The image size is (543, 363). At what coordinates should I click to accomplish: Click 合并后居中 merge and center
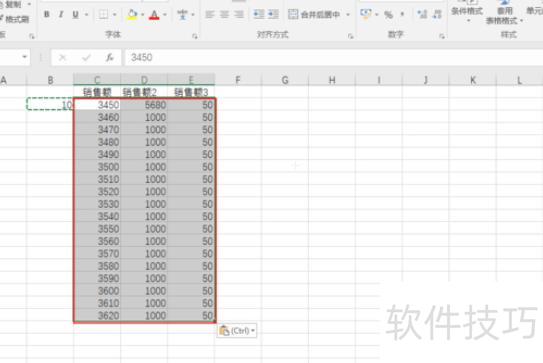[x=314, y=14]
